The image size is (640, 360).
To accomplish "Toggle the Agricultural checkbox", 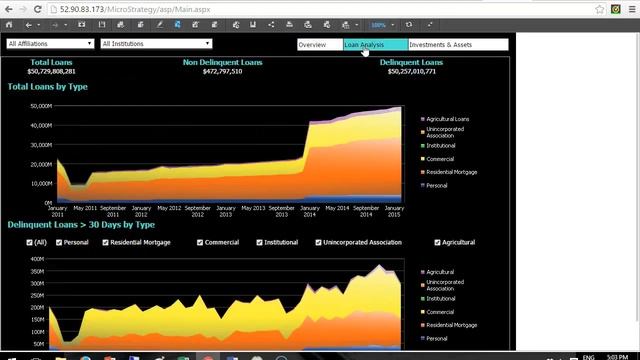I will point(437,242).
